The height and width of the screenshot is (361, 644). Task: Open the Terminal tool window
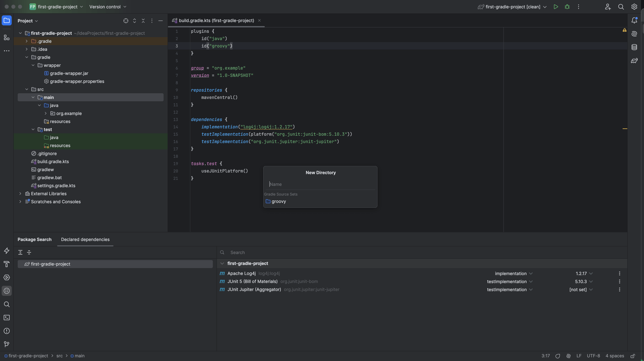click(7, 318)
